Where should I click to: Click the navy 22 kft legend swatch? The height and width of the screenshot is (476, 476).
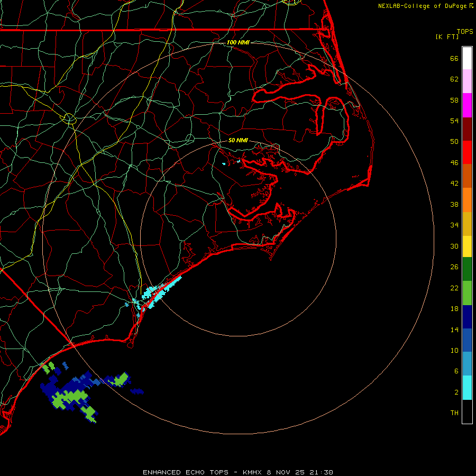coord(467,317)
